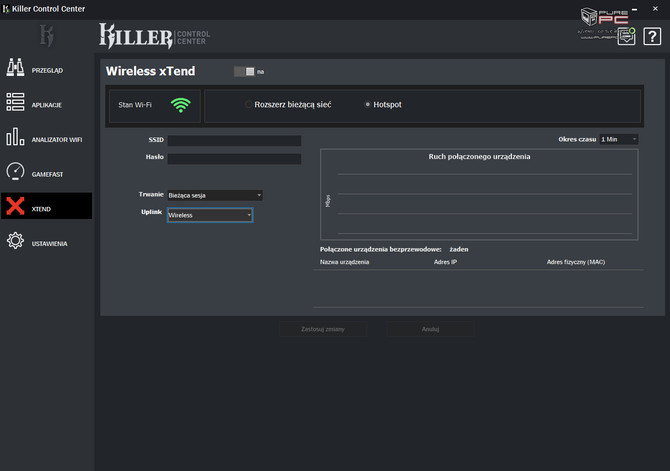
Task: Click the help question mark icon
Action: [652, 36]
